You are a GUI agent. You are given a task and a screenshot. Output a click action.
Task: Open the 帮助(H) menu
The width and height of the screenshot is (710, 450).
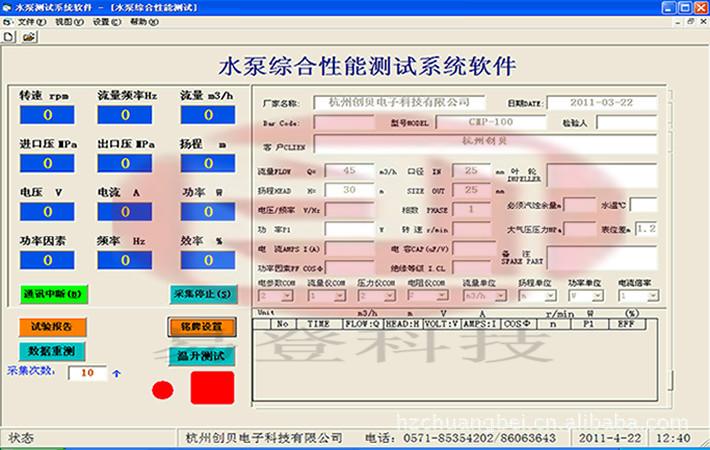[x=144, y=22]
